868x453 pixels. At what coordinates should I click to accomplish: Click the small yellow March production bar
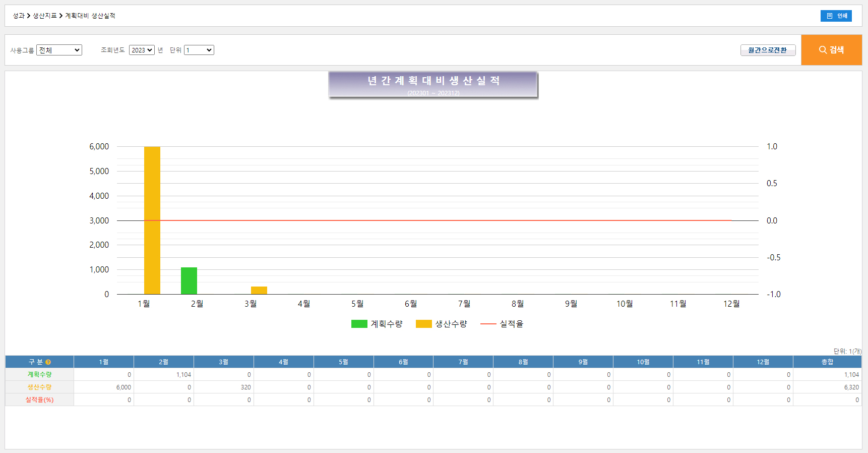[259, 291]
